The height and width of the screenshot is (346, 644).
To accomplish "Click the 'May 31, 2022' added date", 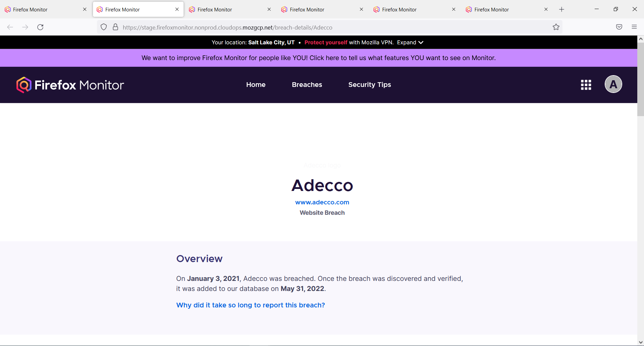I will pos(302,289).
